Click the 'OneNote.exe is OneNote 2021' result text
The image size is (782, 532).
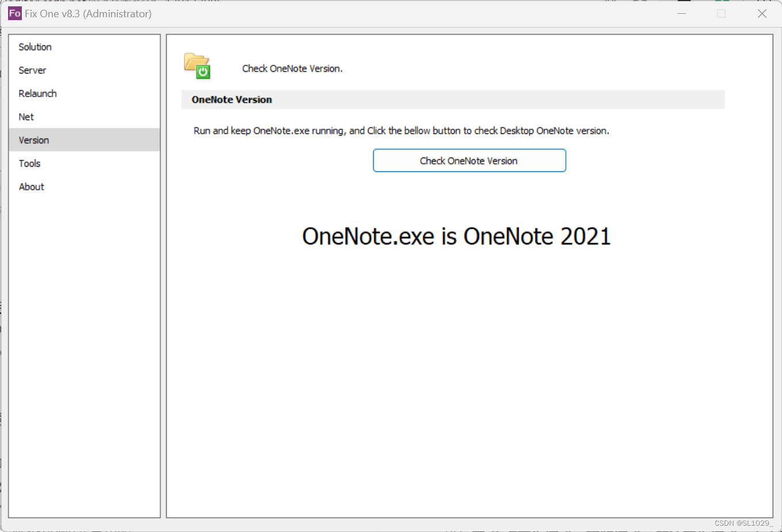click(456, 236)
